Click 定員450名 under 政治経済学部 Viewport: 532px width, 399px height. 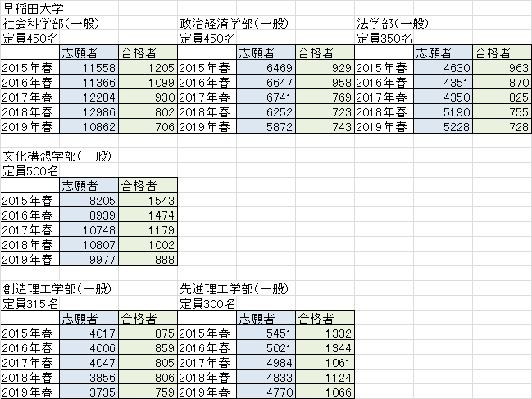207,38
